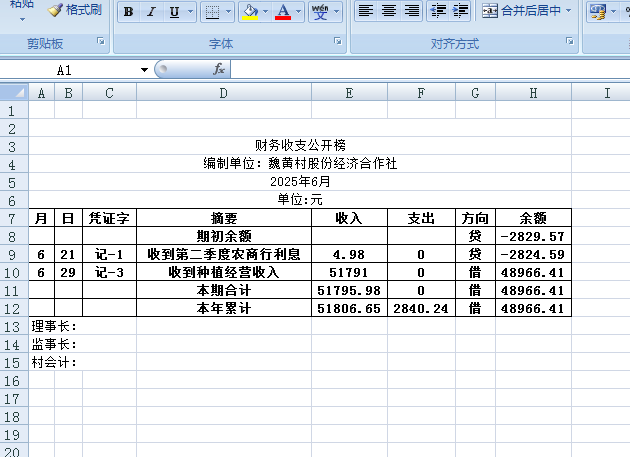630x457 pixels.
Task: Toggle italic formatting
Action: point(151,12)
